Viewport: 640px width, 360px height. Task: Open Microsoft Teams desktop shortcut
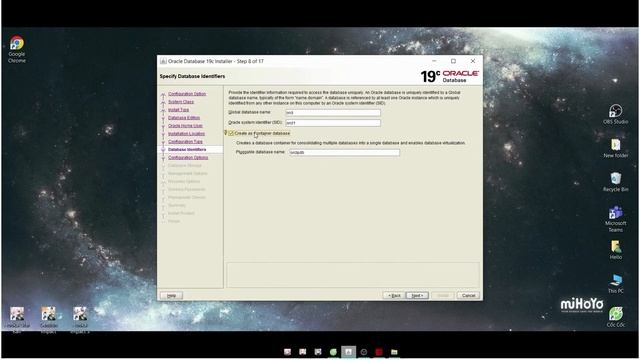616,219
